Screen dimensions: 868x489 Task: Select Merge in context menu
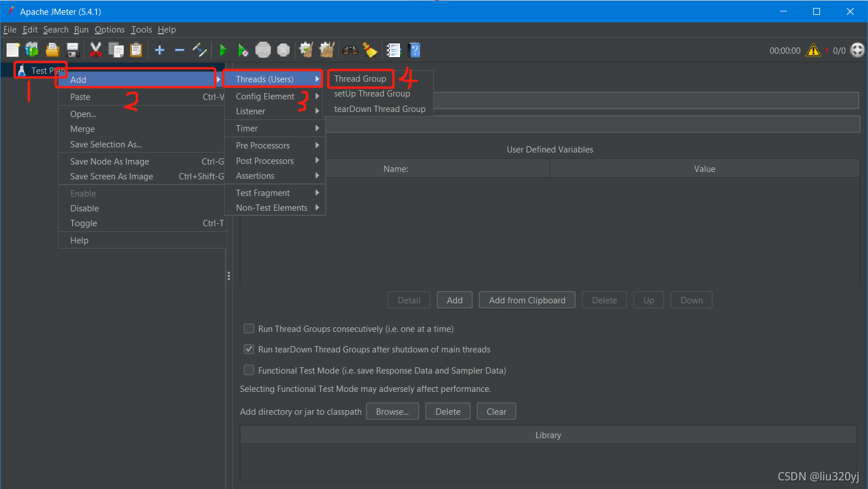click(142, 129)
